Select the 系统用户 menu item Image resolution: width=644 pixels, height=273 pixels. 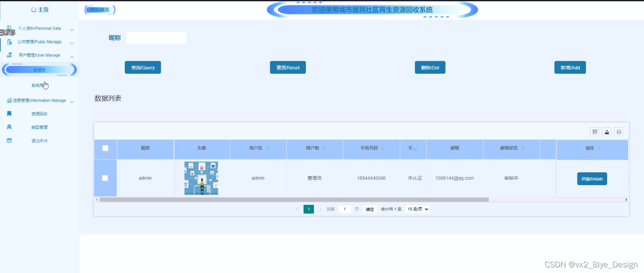[x=39, y=85]
